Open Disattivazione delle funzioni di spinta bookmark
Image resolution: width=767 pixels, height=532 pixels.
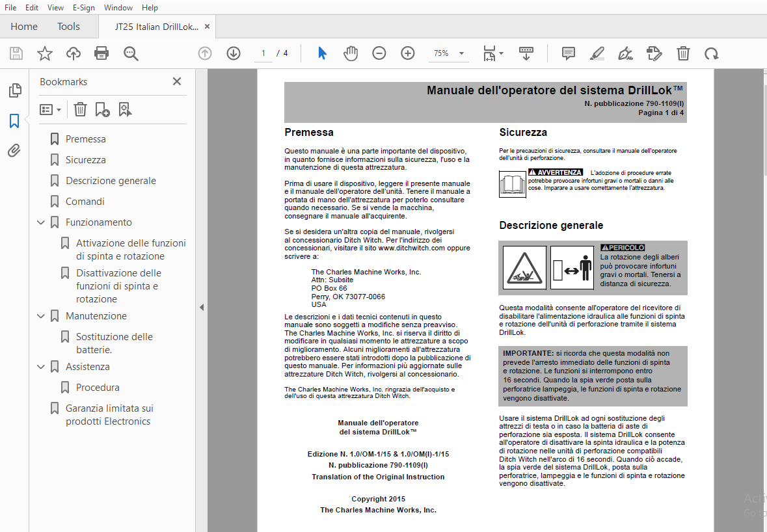click(118, 286)
